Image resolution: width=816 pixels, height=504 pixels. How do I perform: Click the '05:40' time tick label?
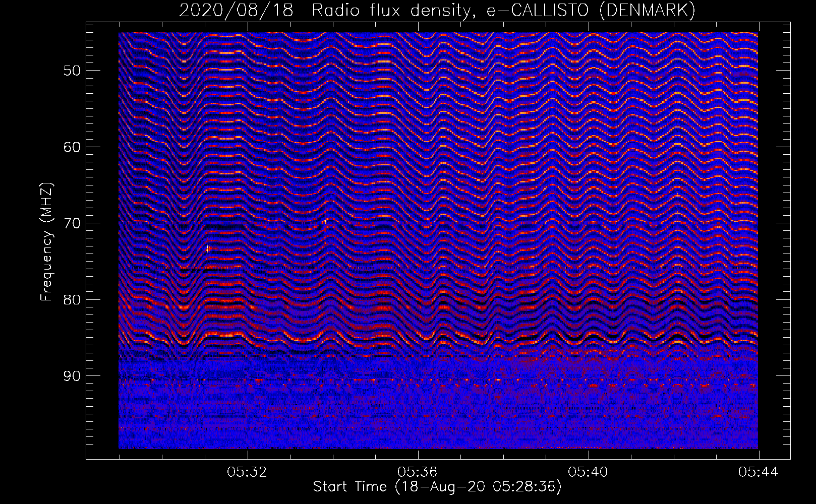pos(588,472)
